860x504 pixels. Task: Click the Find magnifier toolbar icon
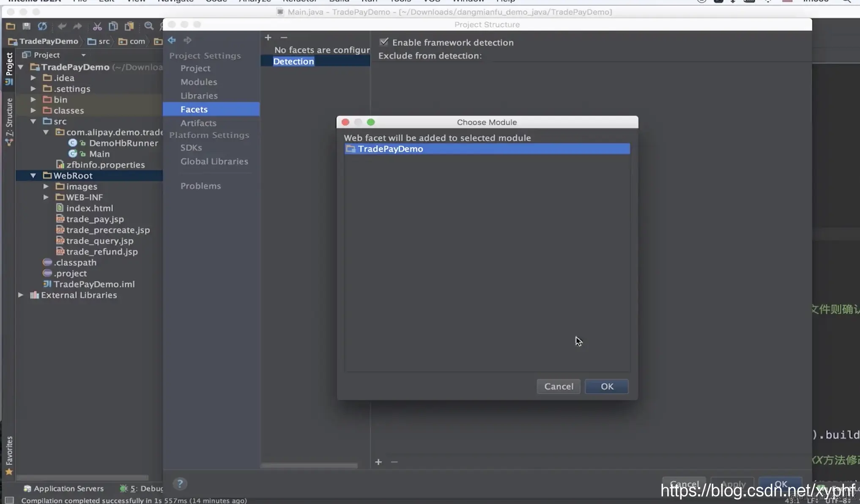[x=148, y=26]
